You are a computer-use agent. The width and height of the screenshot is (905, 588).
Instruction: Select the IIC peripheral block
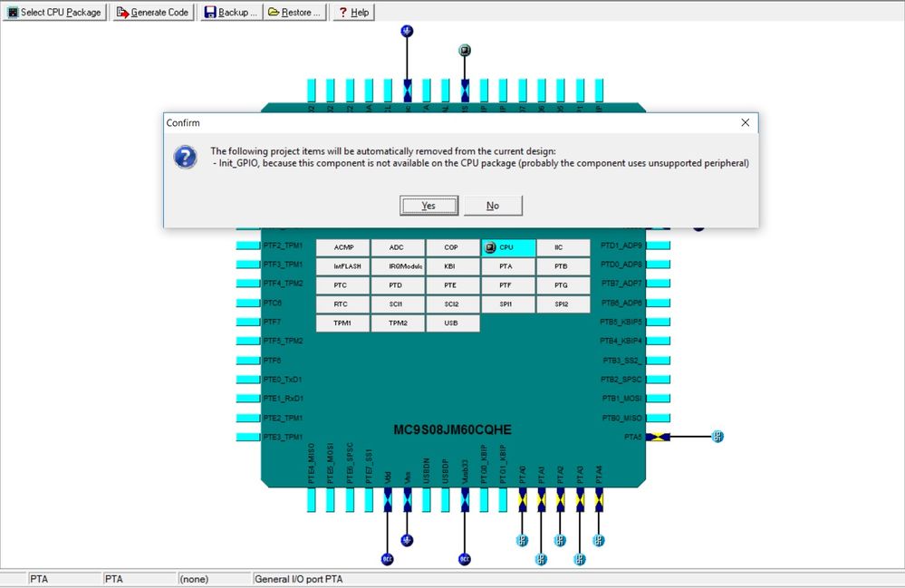563,247
